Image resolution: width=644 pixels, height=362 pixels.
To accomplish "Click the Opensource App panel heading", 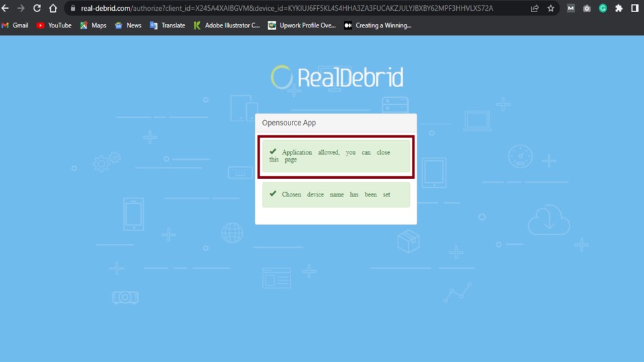I will 288,123.
